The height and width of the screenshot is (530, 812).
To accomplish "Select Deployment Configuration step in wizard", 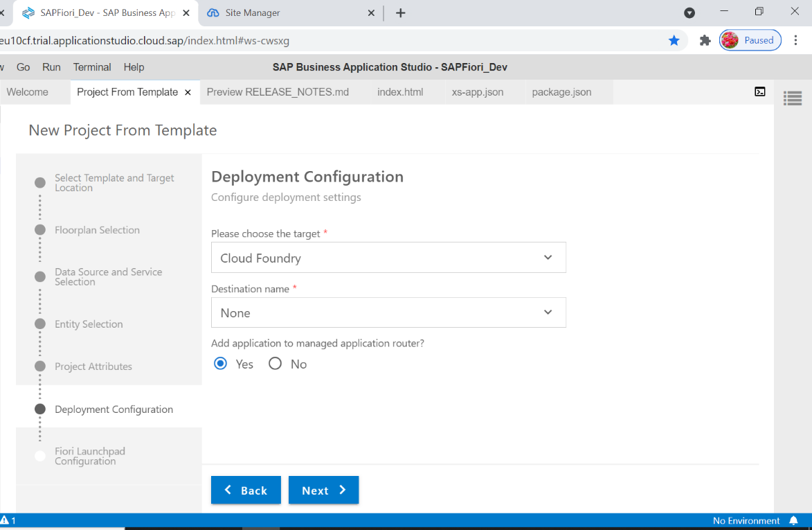I will click(114, 409).
